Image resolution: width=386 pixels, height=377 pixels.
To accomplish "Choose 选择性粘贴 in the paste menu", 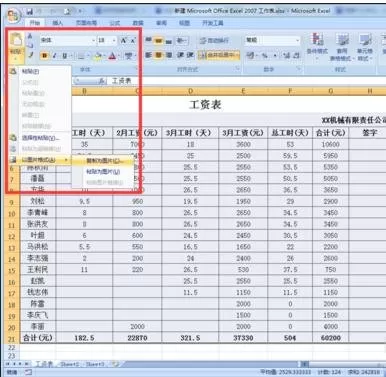I will click(40, 138).
